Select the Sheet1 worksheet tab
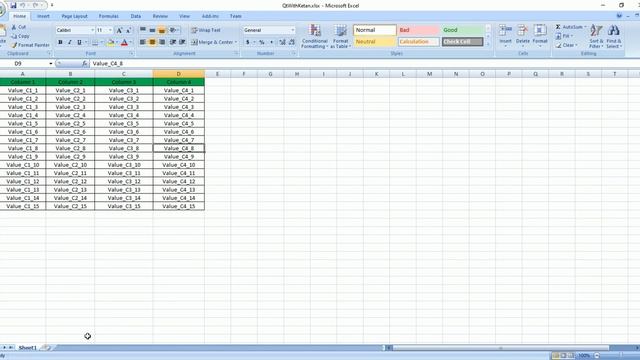640x360 pixels. pos(27,348)
